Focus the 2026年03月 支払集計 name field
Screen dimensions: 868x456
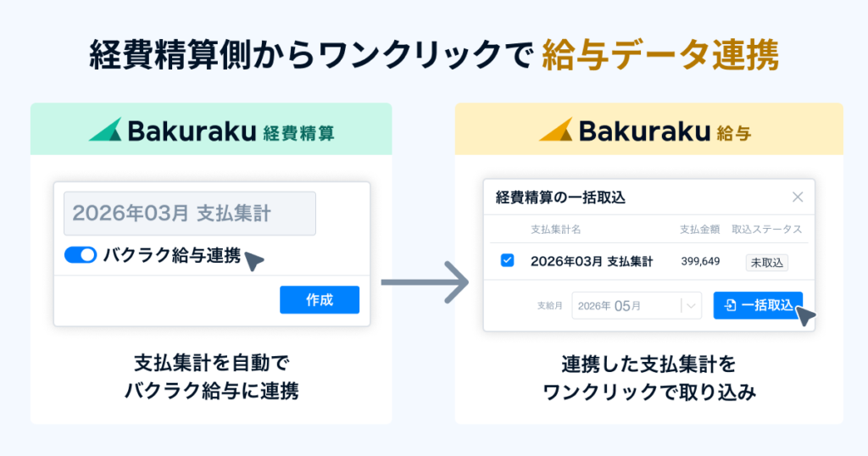point(189,214)
